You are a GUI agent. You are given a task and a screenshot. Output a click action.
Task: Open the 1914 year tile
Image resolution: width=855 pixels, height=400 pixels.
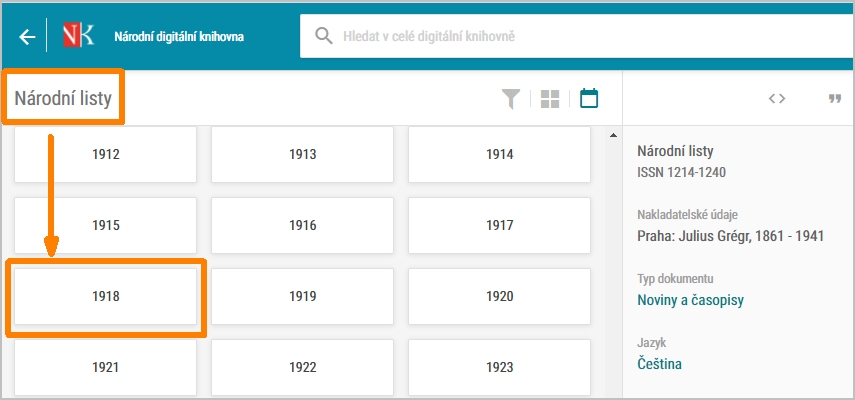(499, 155)
